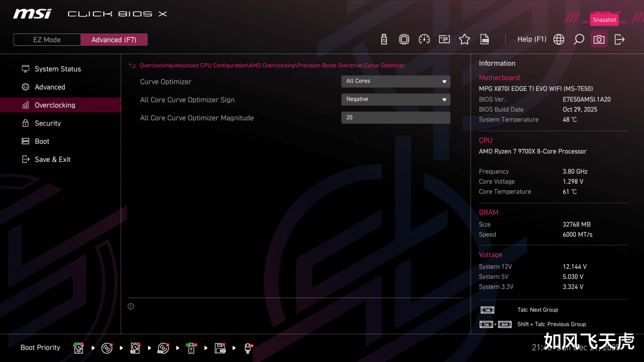This screenshot has width=644, height=362.
Task: Click Core Temperature value 61 °C
Action: coord(570,192)
